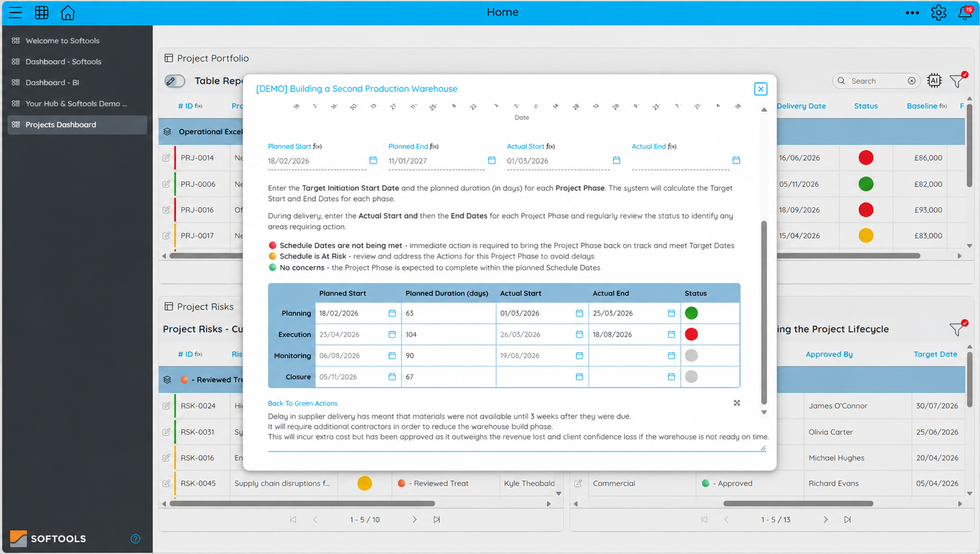Open Your Hub & Softools Demo item

[77, 103]
